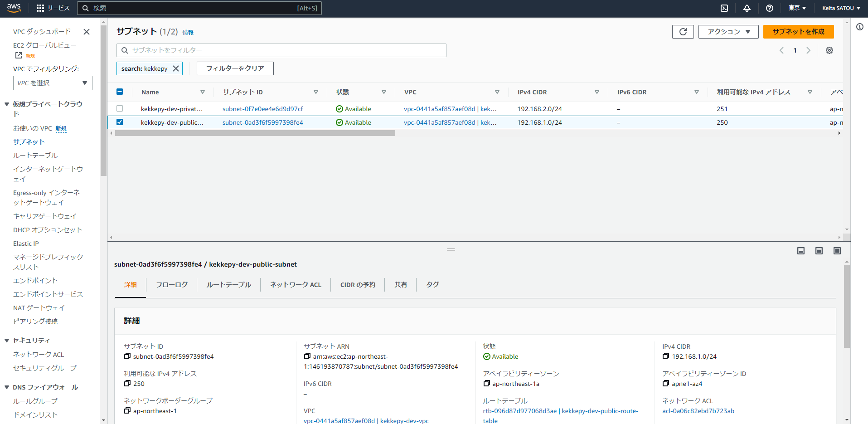Copy the subnet ARN
This screenshot has height=424, width=868.
[x=307, y=356]
